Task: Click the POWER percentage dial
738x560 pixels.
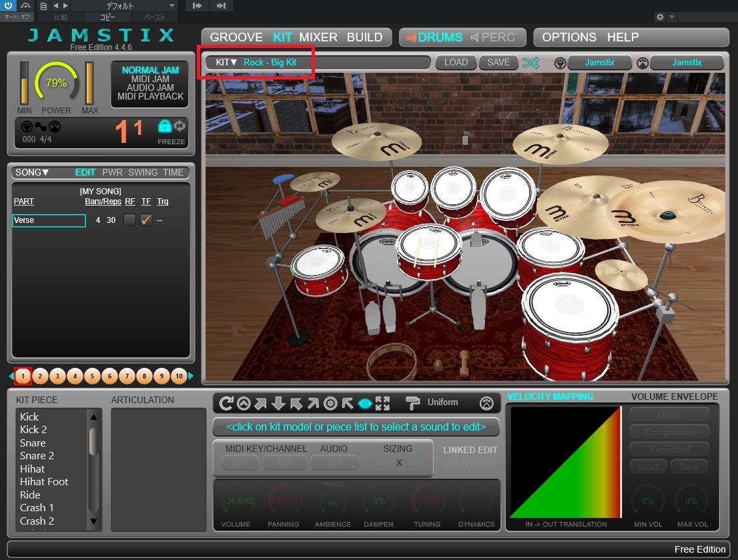Action: (56, 83)
